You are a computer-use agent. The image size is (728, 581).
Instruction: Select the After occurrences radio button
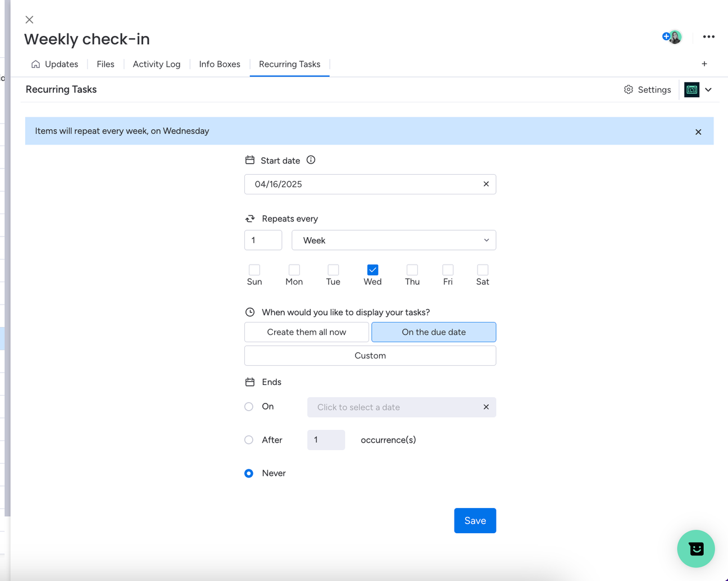(249, 440)
